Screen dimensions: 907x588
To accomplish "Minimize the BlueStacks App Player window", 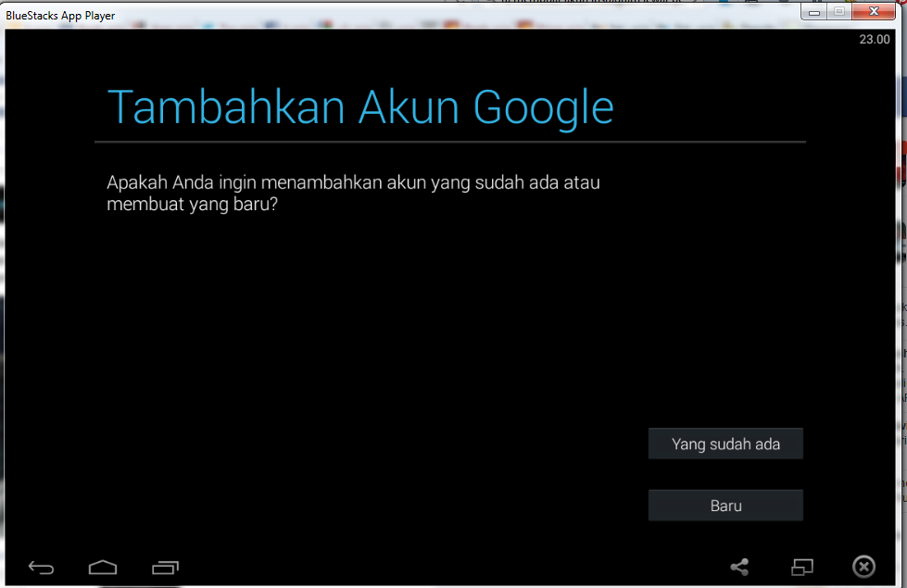I will point(813,11).
